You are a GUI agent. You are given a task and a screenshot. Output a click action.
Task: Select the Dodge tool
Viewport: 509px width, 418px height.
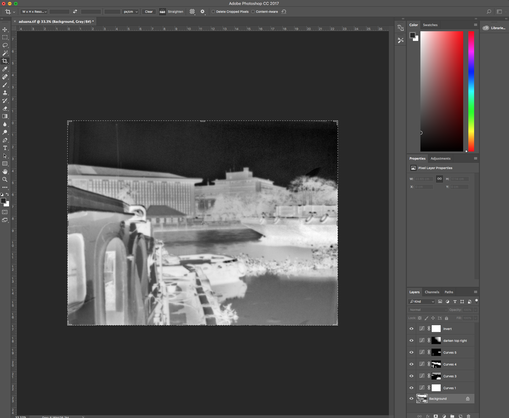(x=5, y=132)
